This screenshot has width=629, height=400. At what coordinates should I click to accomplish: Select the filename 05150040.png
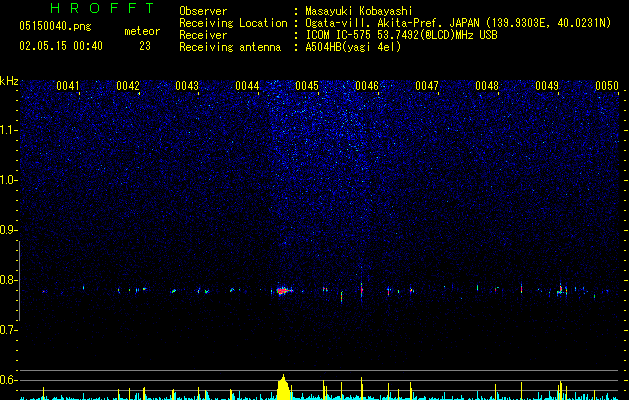coord(55,26)
